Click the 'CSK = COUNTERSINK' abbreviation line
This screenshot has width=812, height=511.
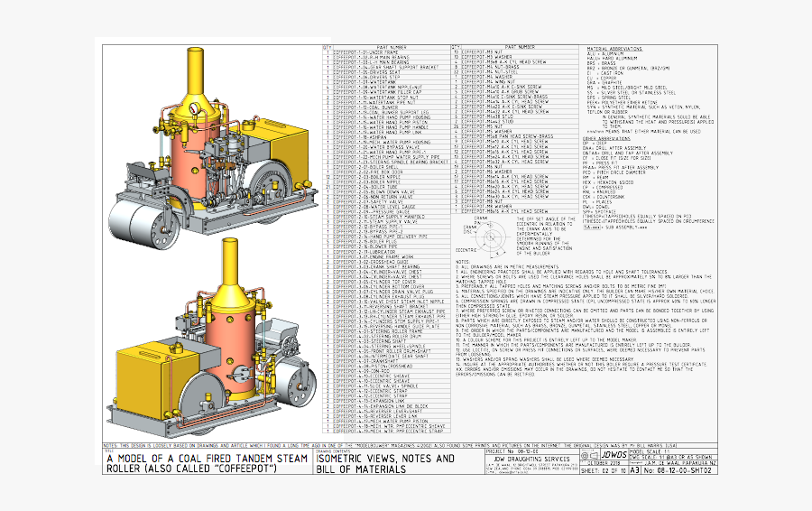pos(604,197)
